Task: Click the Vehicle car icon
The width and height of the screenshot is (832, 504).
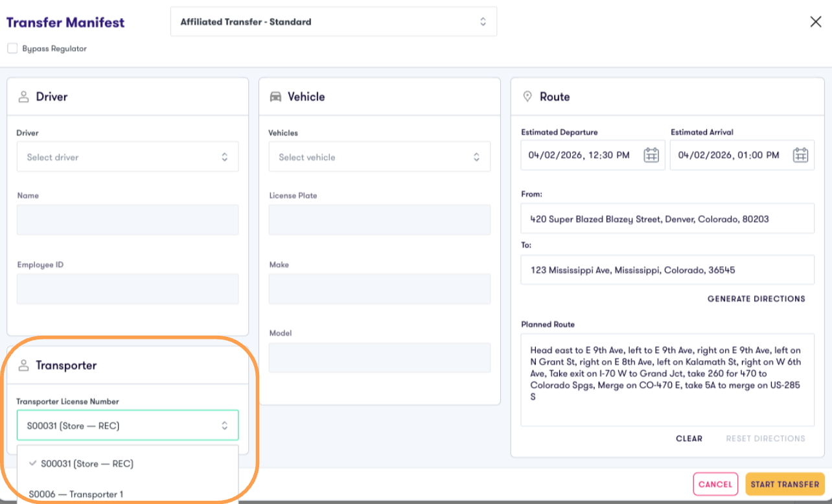Action: 275,97
